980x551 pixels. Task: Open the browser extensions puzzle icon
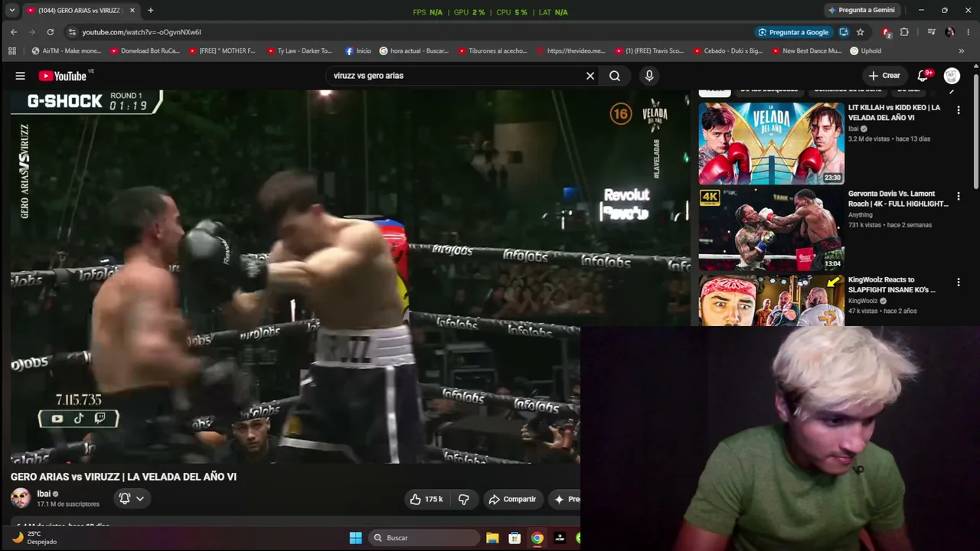[904, 32]
